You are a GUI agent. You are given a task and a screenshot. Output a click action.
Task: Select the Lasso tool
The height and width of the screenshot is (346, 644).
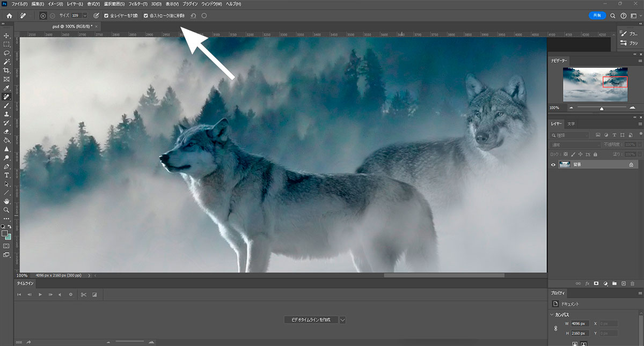[6, 53]
